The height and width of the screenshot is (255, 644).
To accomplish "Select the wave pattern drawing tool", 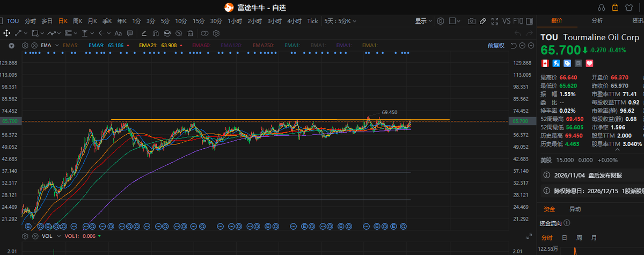I will click(51, 32).
